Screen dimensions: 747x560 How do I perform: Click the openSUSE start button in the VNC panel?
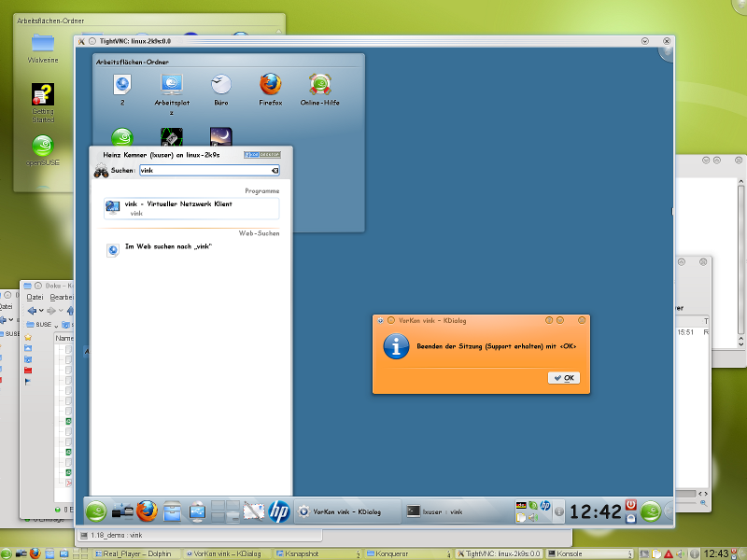[96, 511]
